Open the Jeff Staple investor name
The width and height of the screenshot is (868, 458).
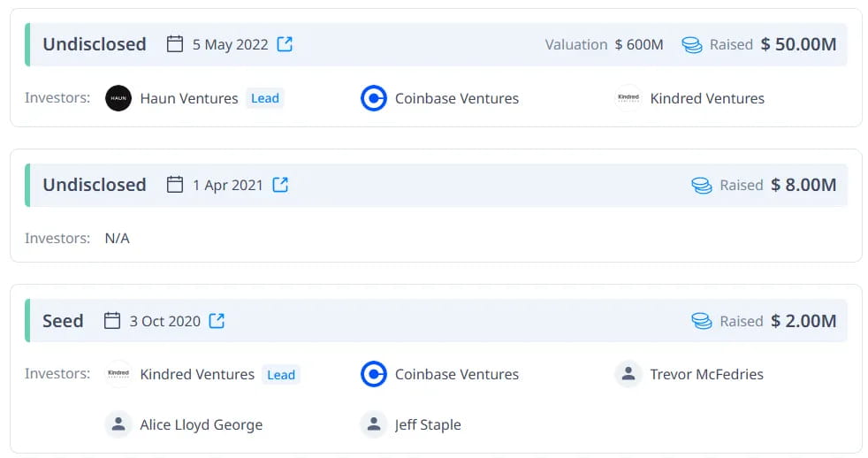pyautogui.click(x=427, y=424)
